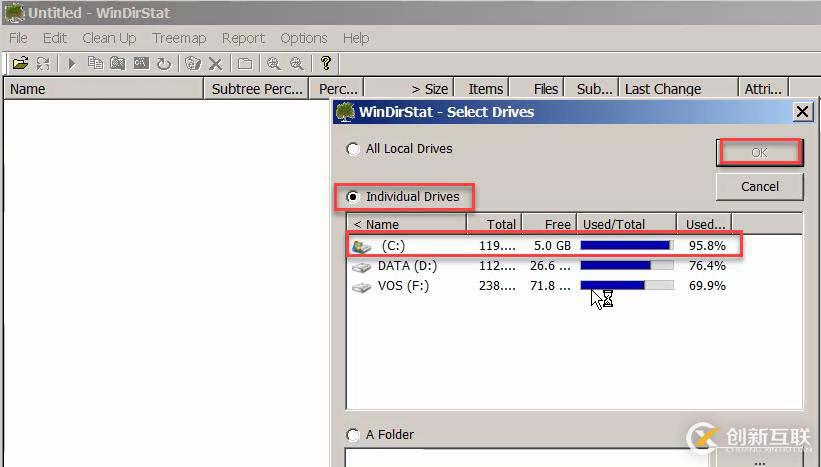Click the 95.8% used value
This screenshot has height=467, width=821.
point(707,246)
